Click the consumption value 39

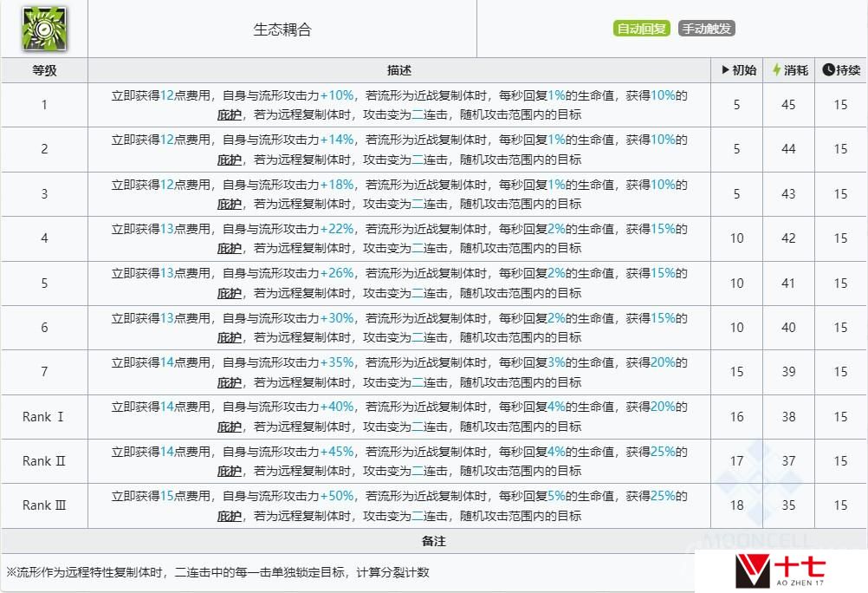(789, 372)
